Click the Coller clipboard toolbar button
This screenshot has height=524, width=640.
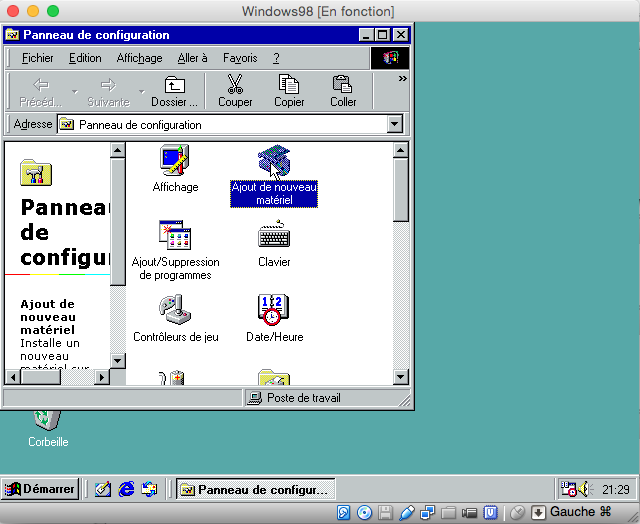(343, 91)
